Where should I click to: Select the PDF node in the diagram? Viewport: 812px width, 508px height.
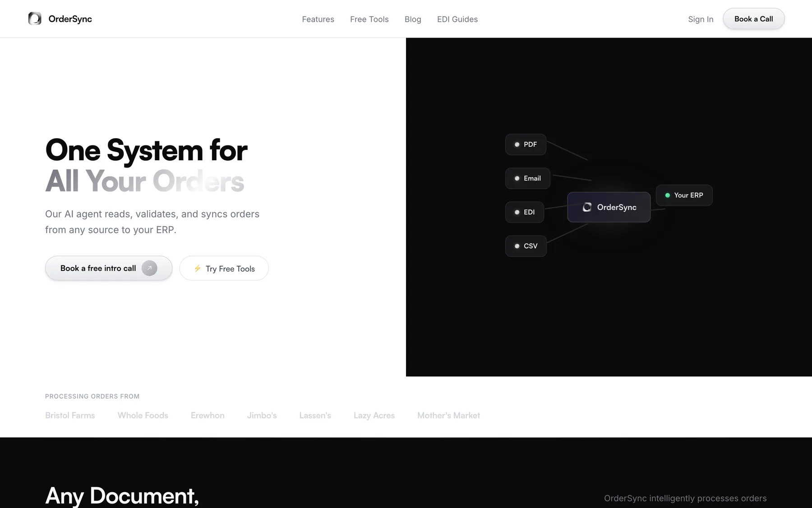coord(526,144)
